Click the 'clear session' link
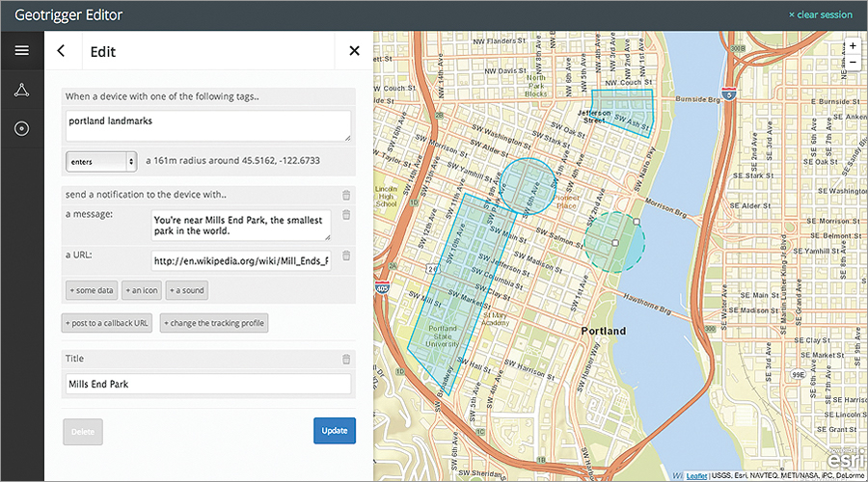868x482 pixels. pos(820,14)
